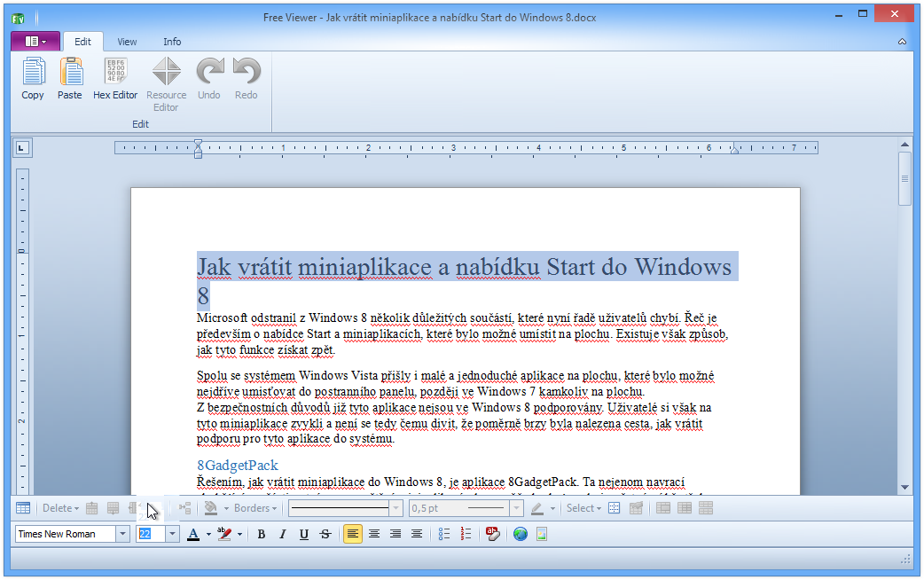
Task: Click the font color A icon
Action: (193, 534)
